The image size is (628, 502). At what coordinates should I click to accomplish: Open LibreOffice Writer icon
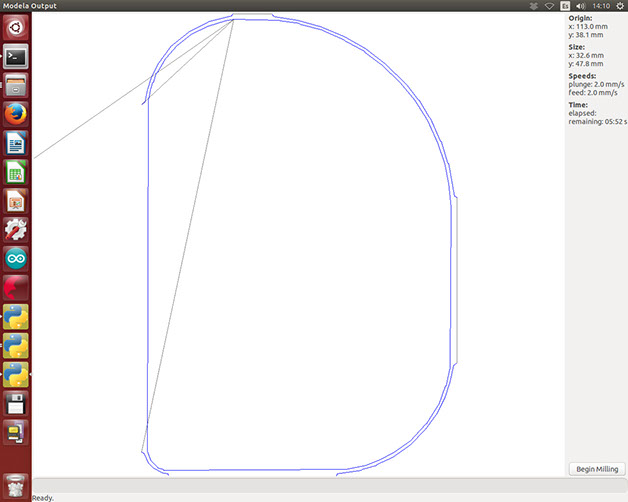click(16, 143)
